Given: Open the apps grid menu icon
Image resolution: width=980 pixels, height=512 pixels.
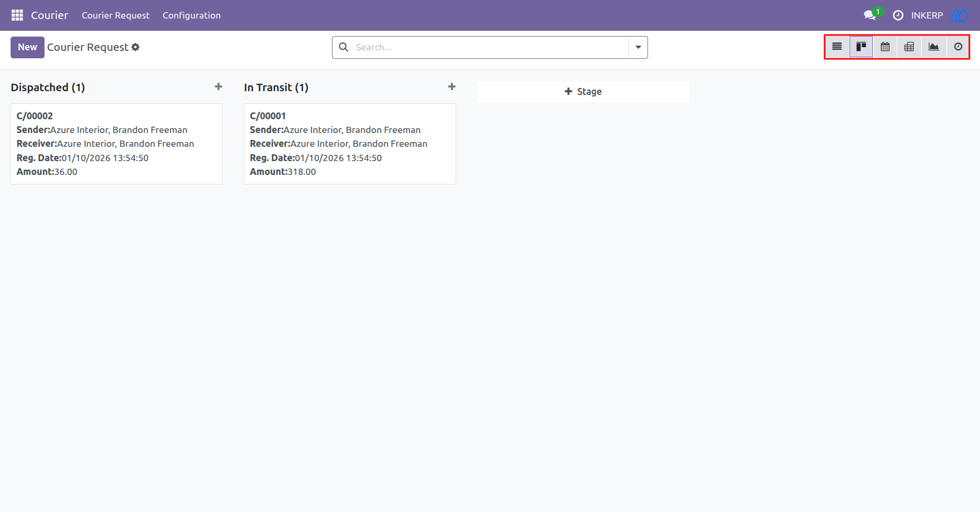Looking at the screenshot, I should coord(17,15).
